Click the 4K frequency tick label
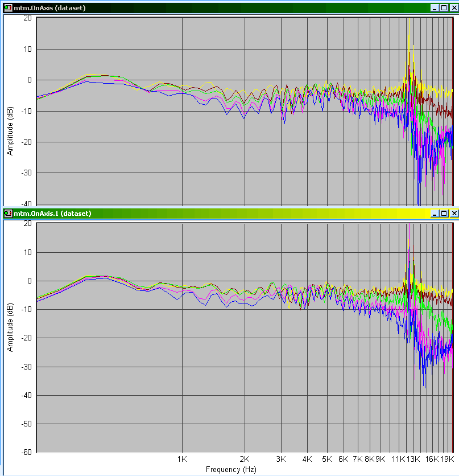Viewport: 459px width, 476px height. click(307, 459)
